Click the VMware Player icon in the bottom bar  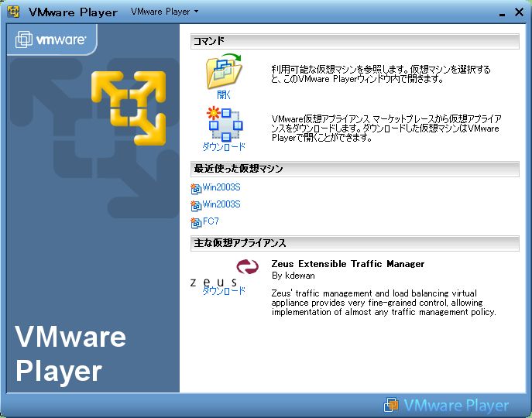[x=391, y=405]
